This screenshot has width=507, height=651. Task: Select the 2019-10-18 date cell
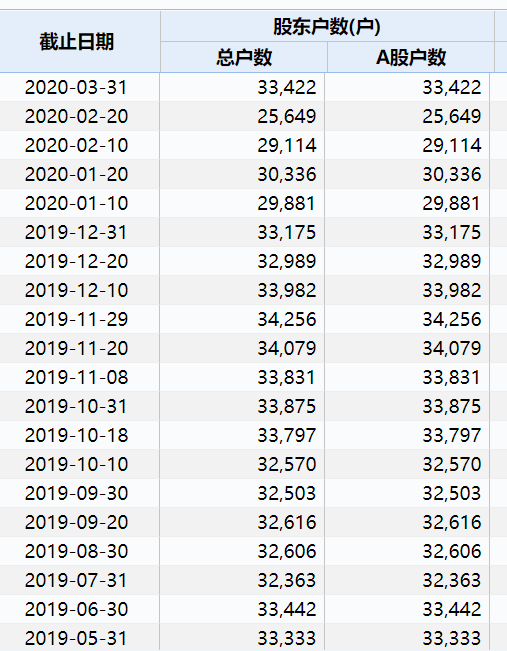pyautogui.click(x=76, y=436)
